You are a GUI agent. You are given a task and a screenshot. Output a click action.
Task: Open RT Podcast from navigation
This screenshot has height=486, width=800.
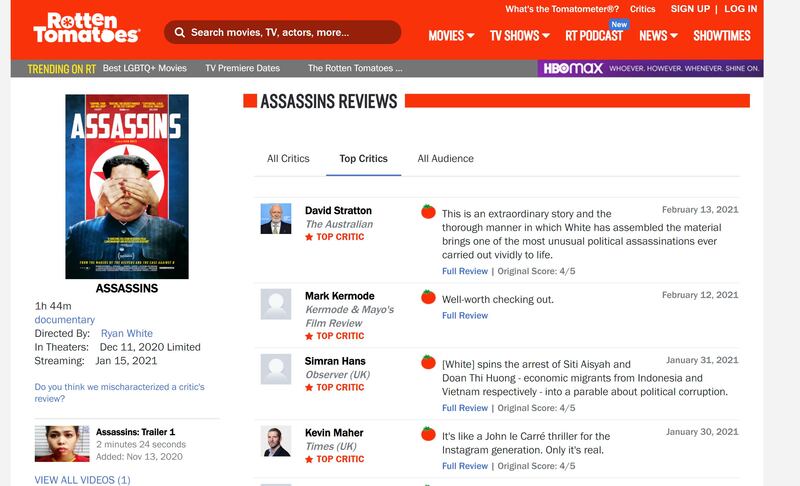(594, 36)
